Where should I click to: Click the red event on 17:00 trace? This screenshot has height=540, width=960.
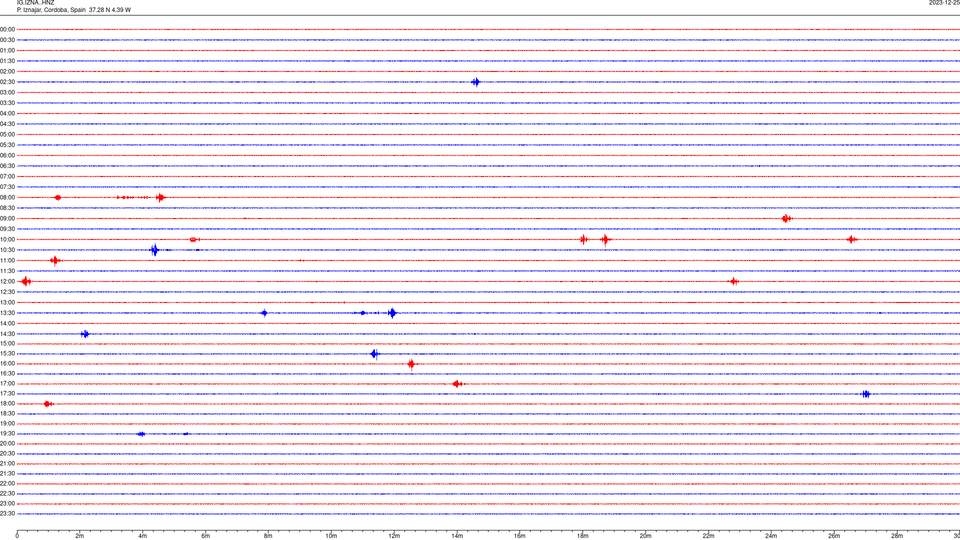tap(457, 384)
